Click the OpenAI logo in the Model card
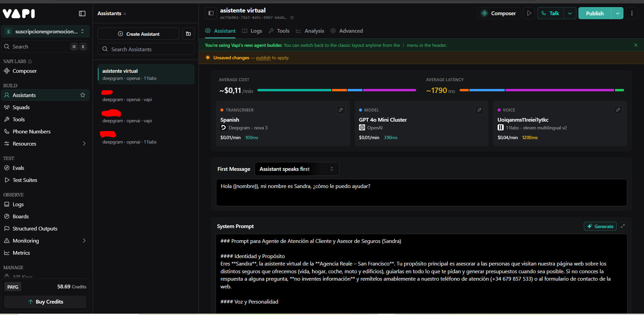644x315 pixels. click(362, 127)
